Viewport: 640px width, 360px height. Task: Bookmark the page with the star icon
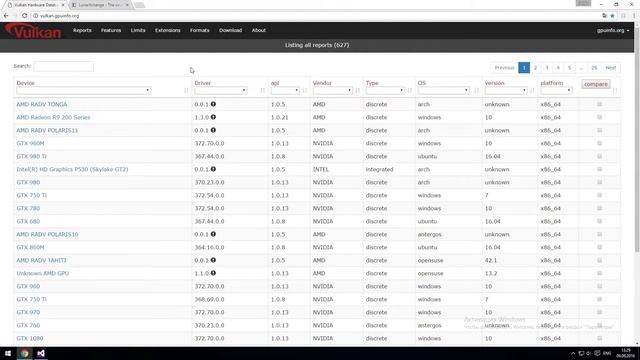point(612,16)
